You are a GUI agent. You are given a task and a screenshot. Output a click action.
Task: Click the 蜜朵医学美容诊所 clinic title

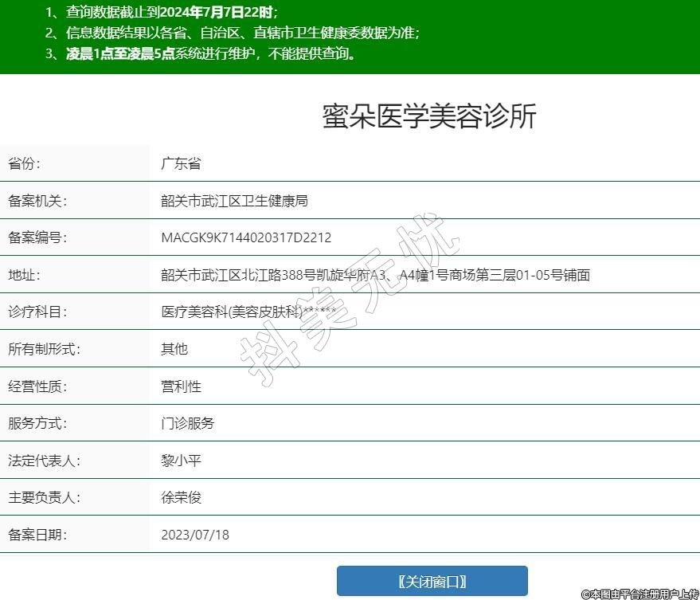(x=429, y=116)
